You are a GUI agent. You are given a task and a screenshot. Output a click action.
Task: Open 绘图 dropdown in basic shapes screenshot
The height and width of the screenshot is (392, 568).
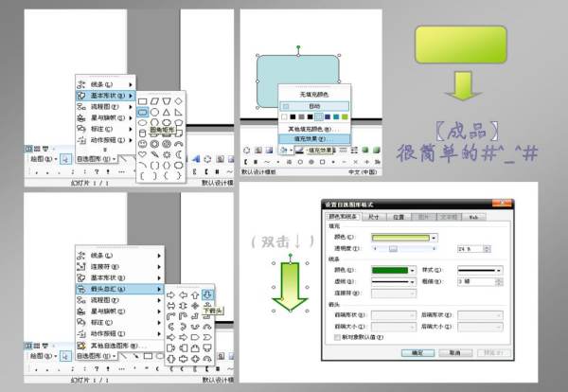(x=44, y=159)
